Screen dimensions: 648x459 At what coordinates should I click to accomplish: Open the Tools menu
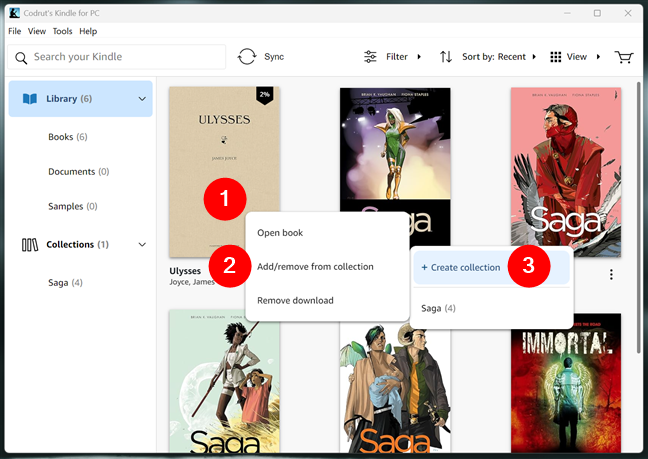tap(62, 31)
